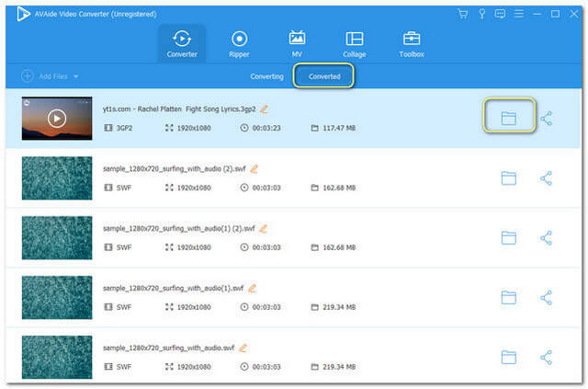The height and width of the screenshot is (389, 588).
Task: Select file name sample_1280x720_surfing_with_audio.swf
Action: [x=169, y=348]
